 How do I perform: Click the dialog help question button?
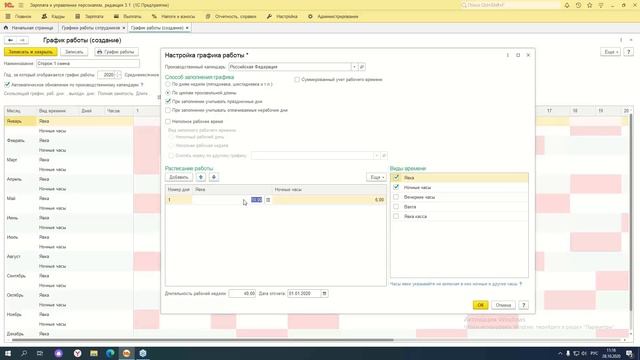pos(524,305)
